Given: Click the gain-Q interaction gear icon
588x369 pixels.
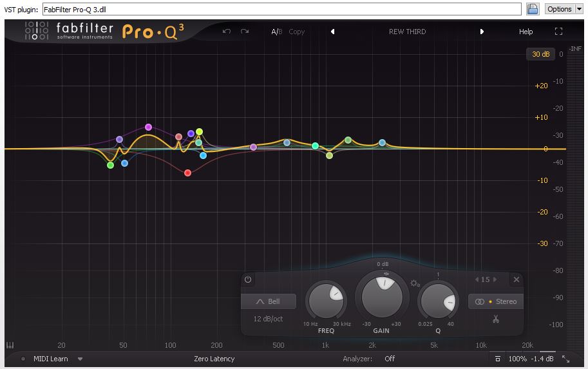Looking at the screenshot, I should [415, 283].
